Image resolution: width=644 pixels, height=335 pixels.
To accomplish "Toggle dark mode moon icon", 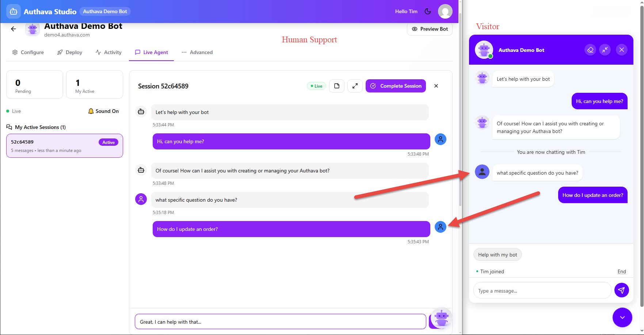I will 428,11.
